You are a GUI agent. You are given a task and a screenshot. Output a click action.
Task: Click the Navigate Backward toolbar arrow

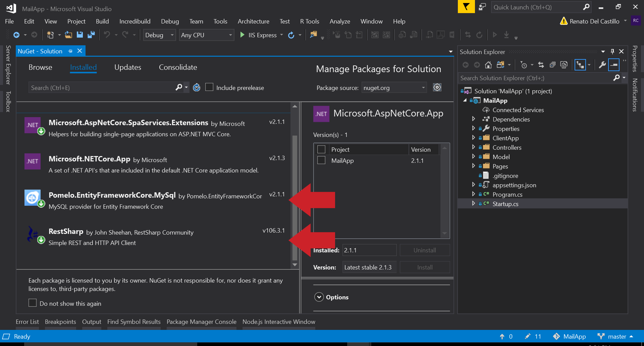[x=16, y=35]
